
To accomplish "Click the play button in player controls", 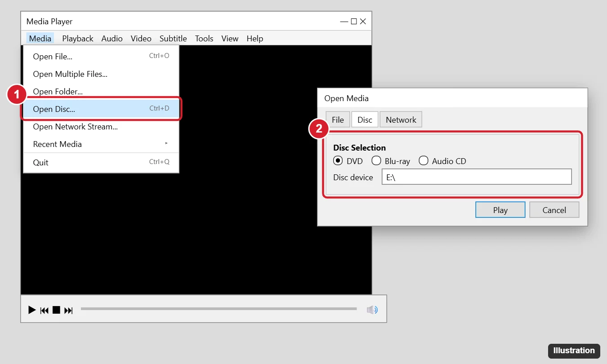I will point(32,310).
